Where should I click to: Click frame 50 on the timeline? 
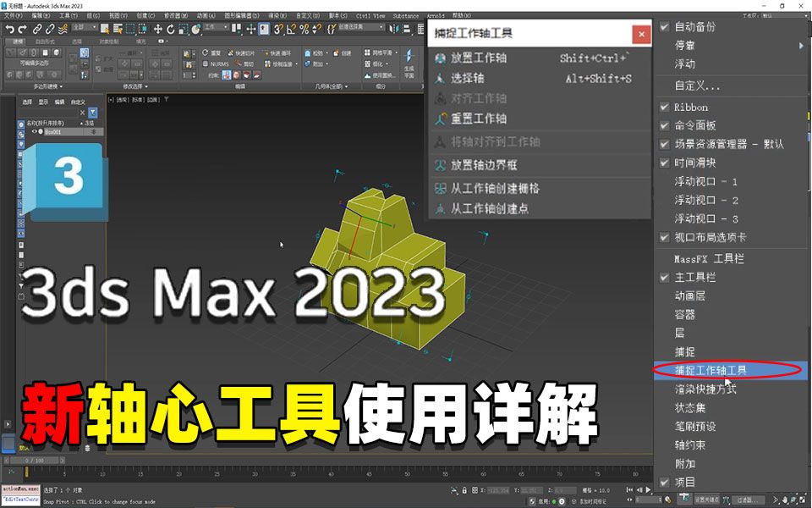coord(407,472)
